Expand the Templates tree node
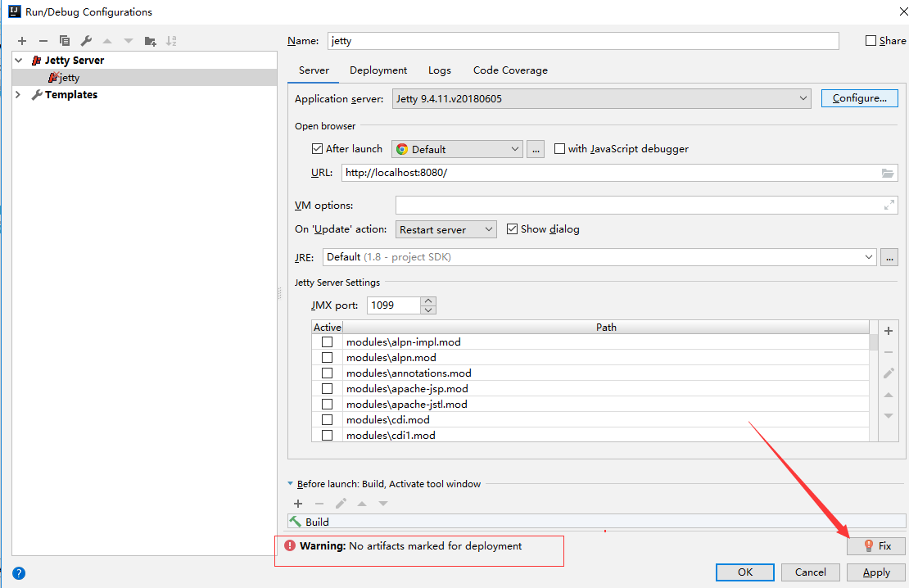 pos(18,94)
